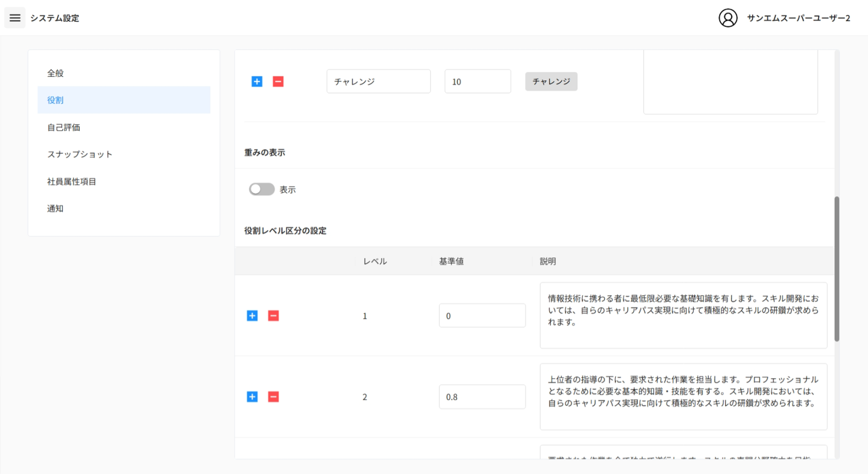Edit the weight field showing 10
Screen dimensions: 868x474
pos(478,82)
